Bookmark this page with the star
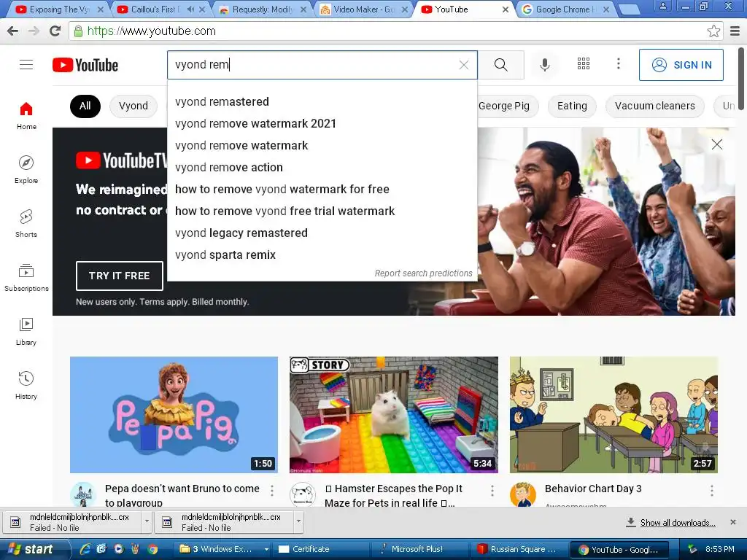This screenshot has height=560, width=747. (x=713, y=31)
